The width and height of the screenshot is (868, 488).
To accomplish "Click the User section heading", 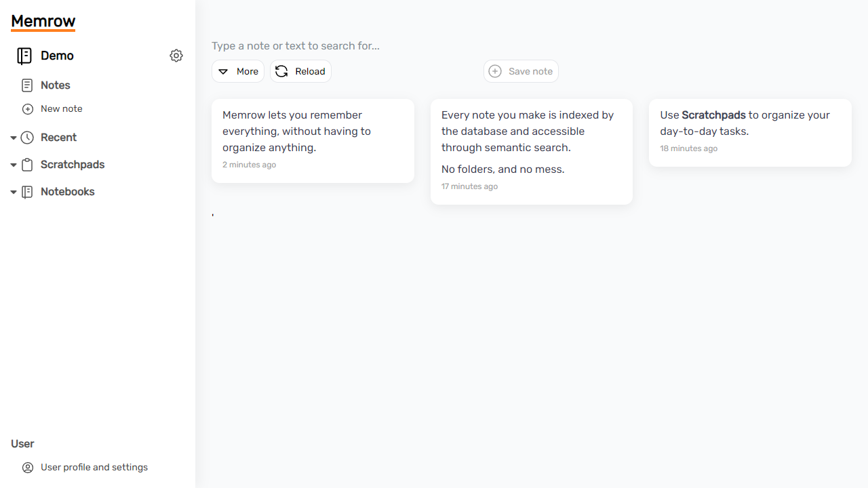I will pyautogui.click(x=22, y=444).
